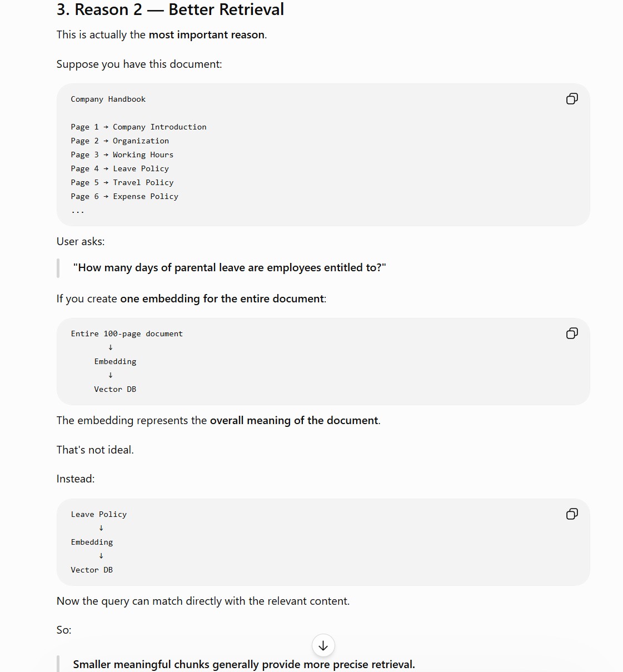
Task: Click the bold text 'most important reason'
Action: [x=206, y=34]
